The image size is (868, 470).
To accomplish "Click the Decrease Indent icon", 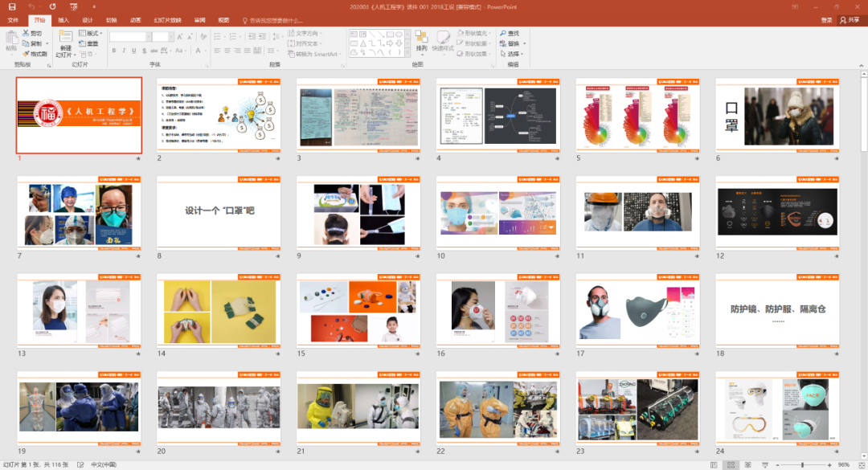I will 252,36.
